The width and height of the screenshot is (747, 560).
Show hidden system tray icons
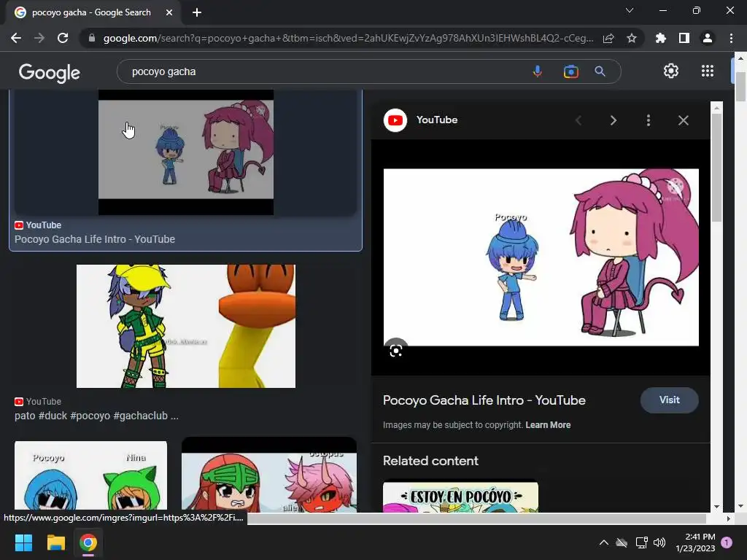(x=603, y=542)
